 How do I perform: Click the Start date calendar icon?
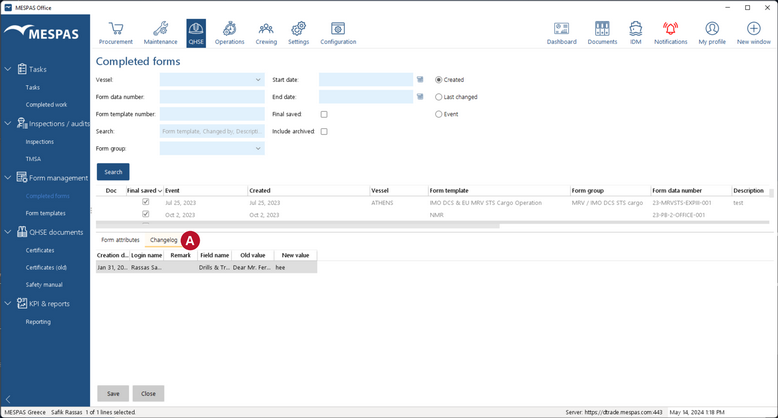pos(420,79)
